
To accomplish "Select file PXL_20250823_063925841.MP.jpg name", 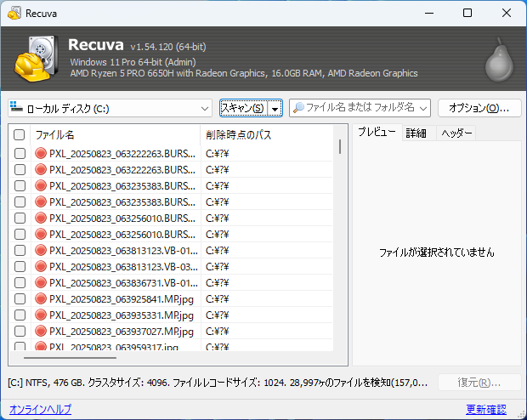I will (x=122, y=299).
